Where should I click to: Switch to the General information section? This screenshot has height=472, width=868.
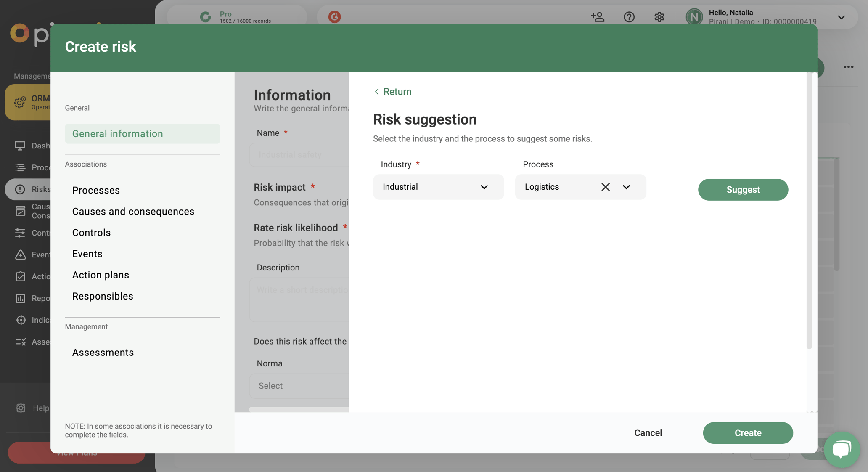coord(118,133)
